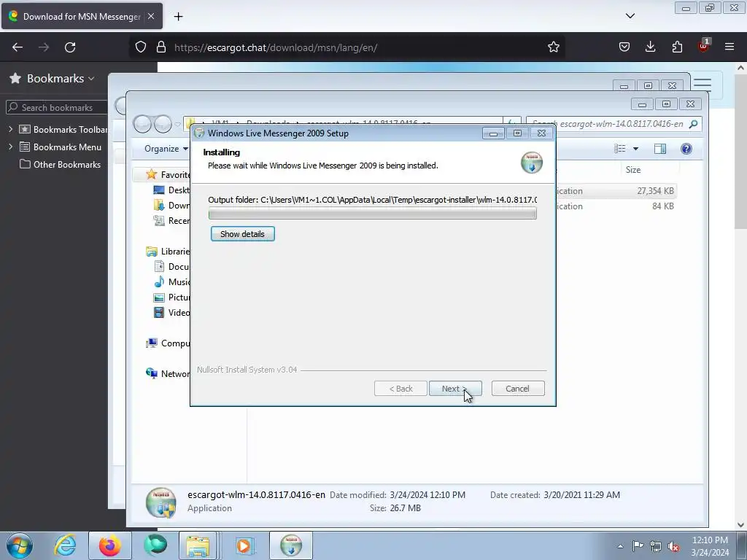This screenshot has width=747, height=560.
Task: Open Windows Media Player from taskbar
Action: pyautogui.click(x=246, y=545)
